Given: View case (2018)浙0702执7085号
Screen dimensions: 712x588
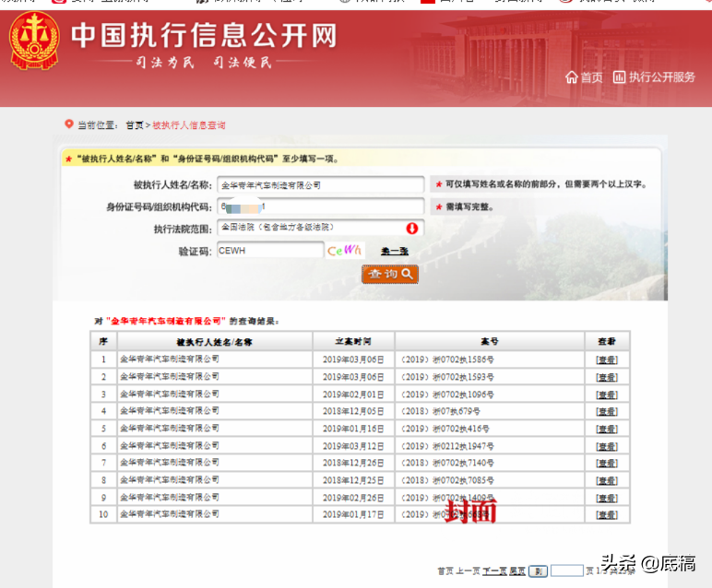Looking at the screenshot, I should coord(607,480).
